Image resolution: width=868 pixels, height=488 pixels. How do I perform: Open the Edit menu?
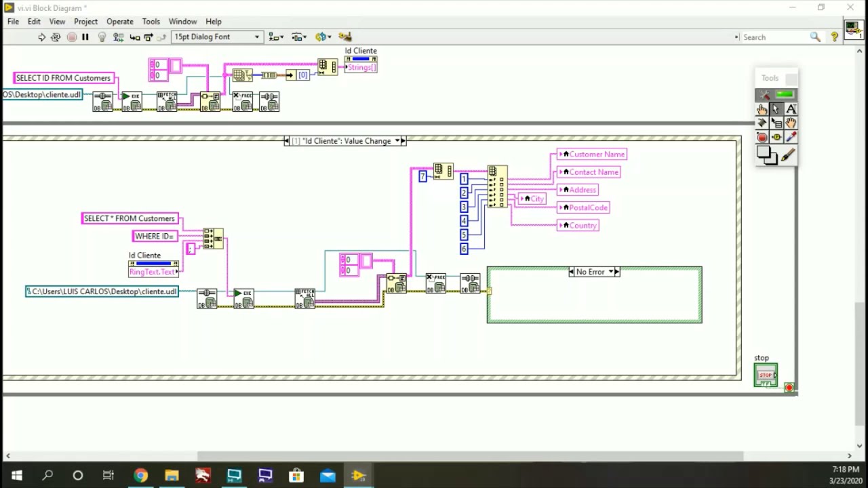point(34,22)
